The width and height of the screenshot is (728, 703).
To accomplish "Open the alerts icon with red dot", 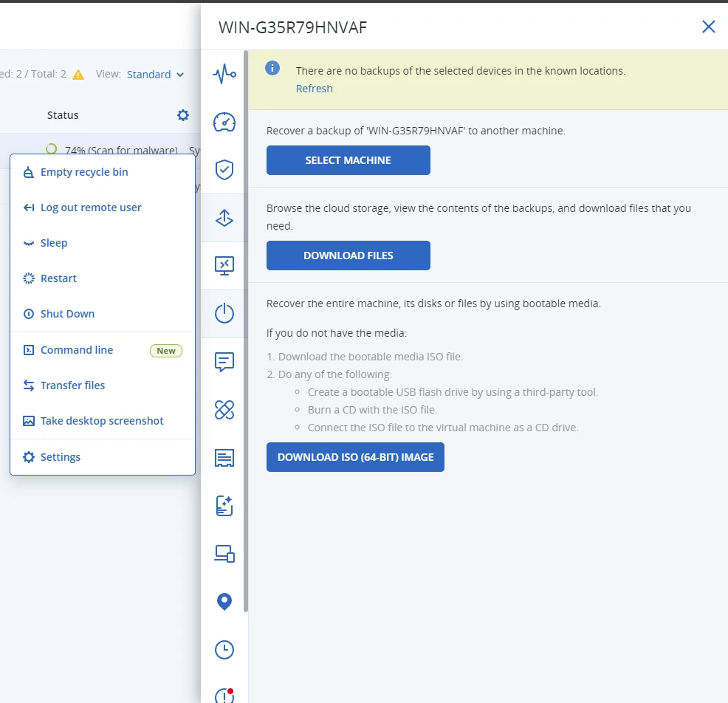I will click(224, 696).
